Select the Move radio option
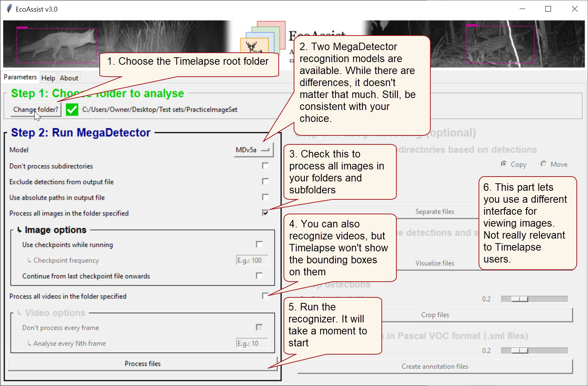588x386 pixels. (x=554, y=164)
